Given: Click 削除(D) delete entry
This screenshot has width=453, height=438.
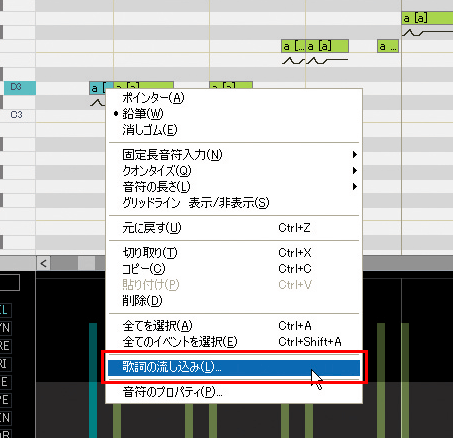Looking at the screenshot, I should click(x=234, y=301).
